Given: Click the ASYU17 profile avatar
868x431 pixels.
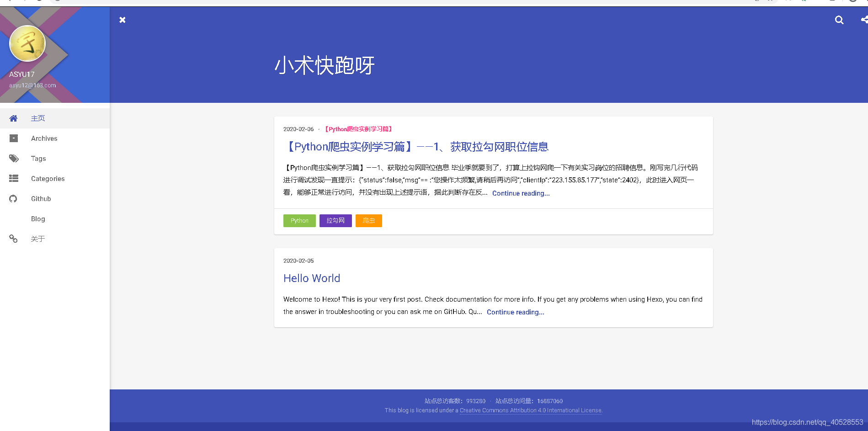Looking at the screenshot, I should (27, 43).
